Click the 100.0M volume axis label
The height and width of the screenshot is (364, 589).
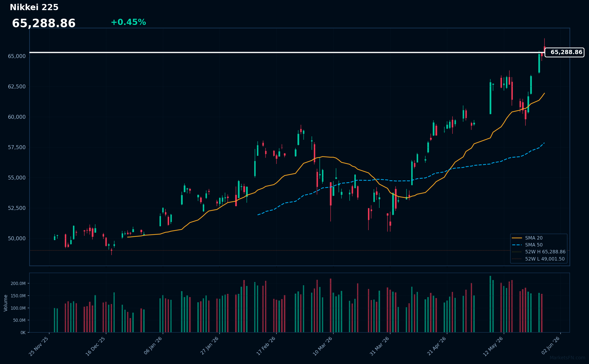tap(18, 308)
